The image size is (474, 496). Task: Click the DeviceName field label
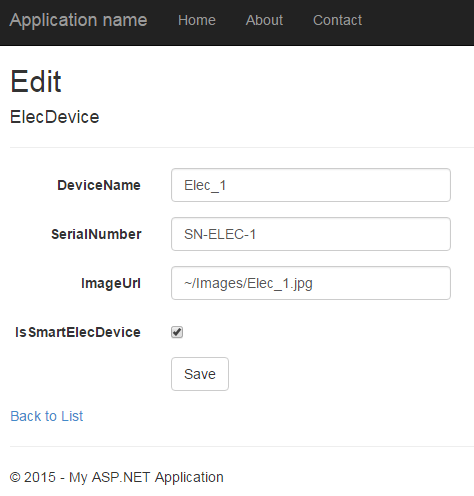click(99, 185)
